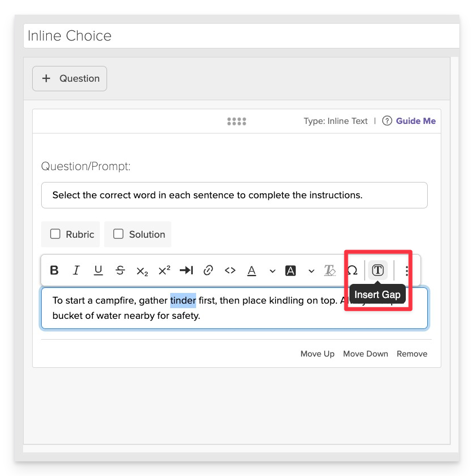Click Move Up
This screenshot has height=476, width=474.
pyautogui.click(x=317, y=354)
